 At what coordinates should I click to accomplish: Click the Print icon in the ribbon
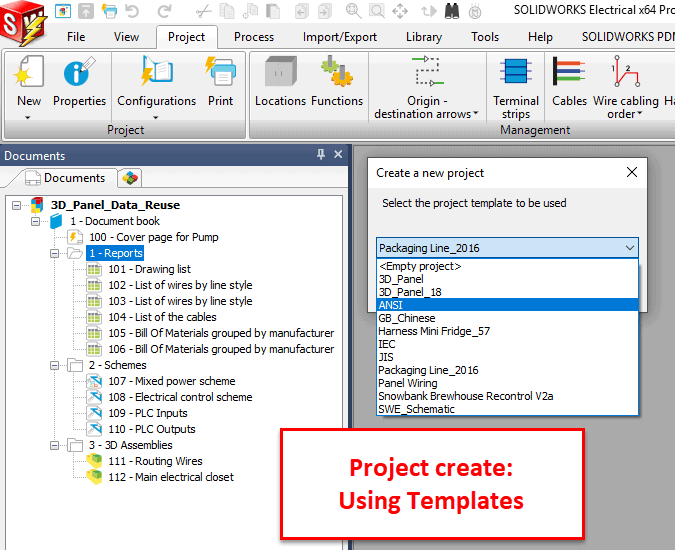[x=220, y=71]
